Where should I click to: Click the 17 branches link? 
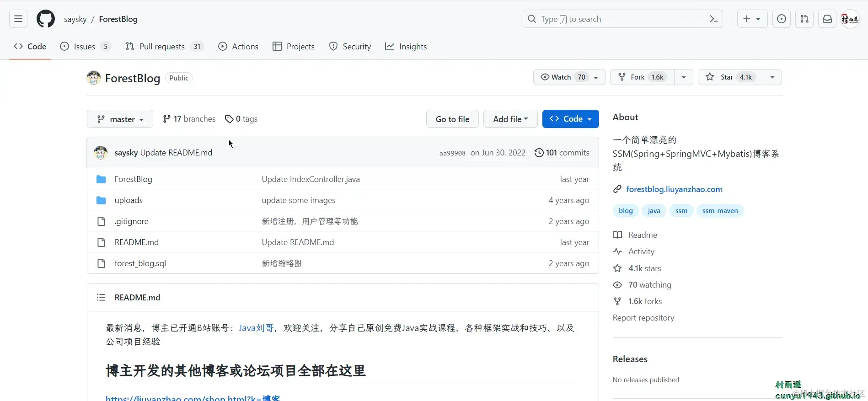point(189,119)
